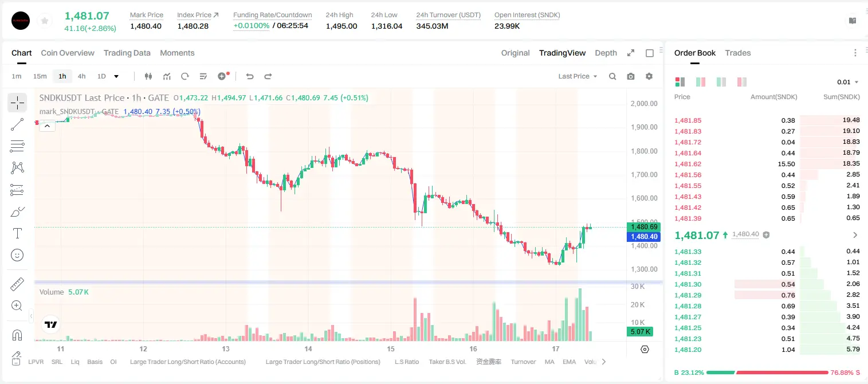Open the emoji sticker tool
Viewport: 868px width, 384px height.
point(17,255)
